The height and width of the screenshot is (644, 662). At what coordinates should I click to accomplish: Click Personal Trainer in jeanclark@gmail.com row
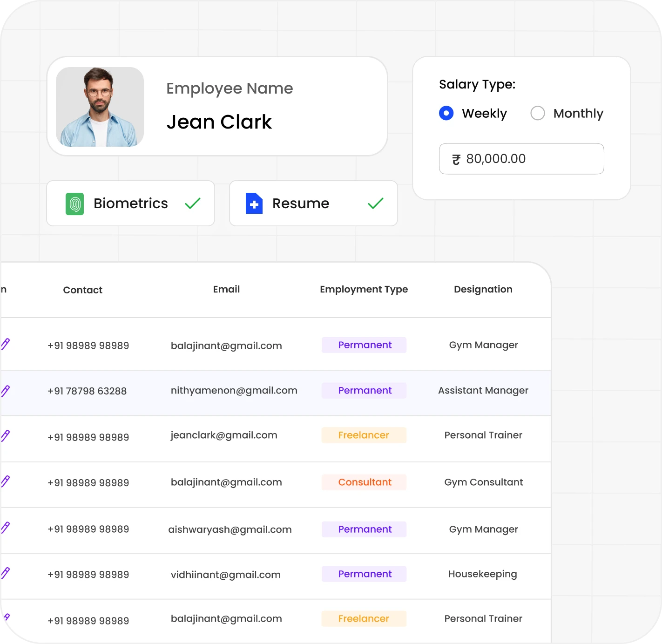[483, 435]
